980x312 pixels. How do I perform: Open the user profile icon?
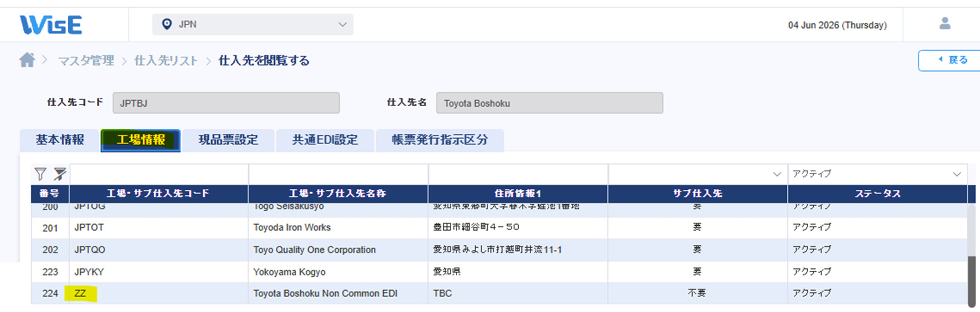[945, 24]
